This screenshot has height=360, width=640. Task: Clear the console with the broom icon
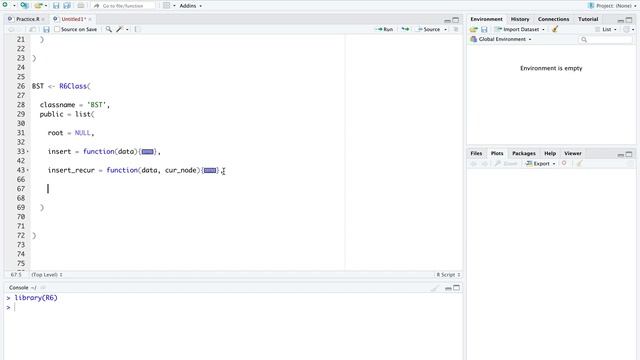click(x=435, y=288)
